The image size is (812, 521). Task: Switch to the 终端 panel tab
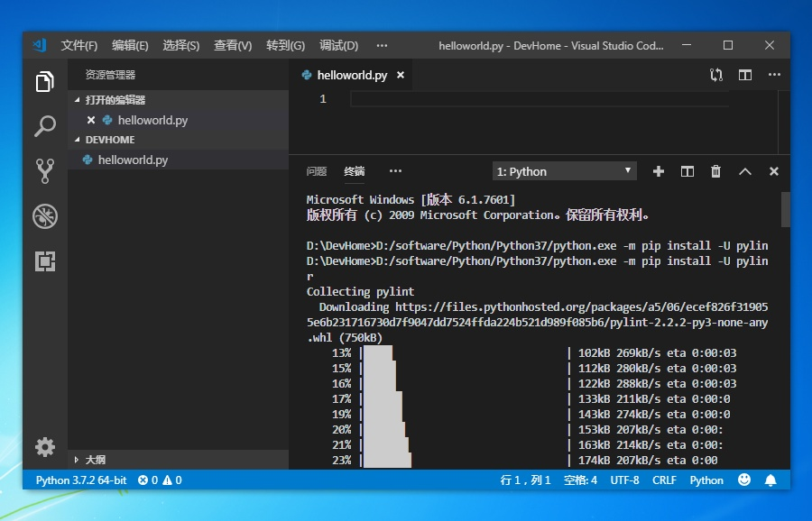click(355, 171)
